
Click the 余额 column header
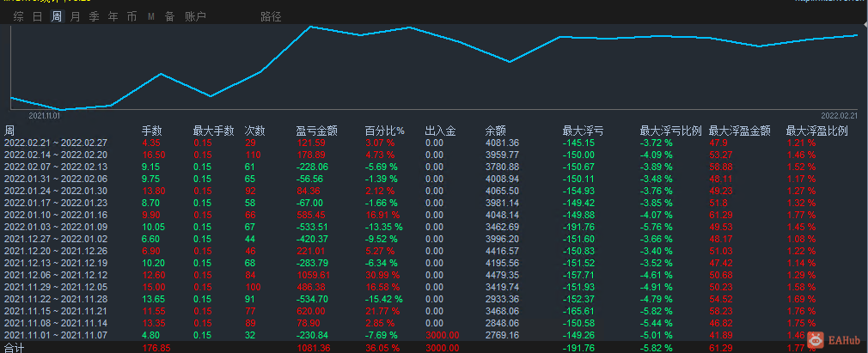tap(495, 131)
